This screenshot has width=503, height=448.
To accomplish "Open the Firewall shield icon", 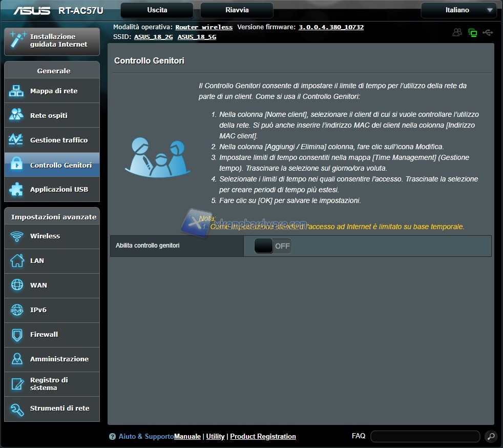I will point(17,335).
